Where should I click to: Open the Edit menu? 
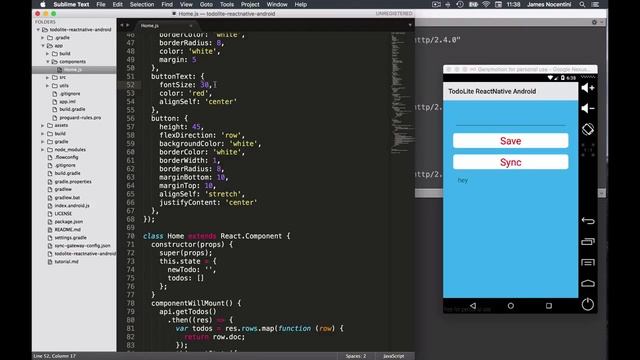[118, 4]
